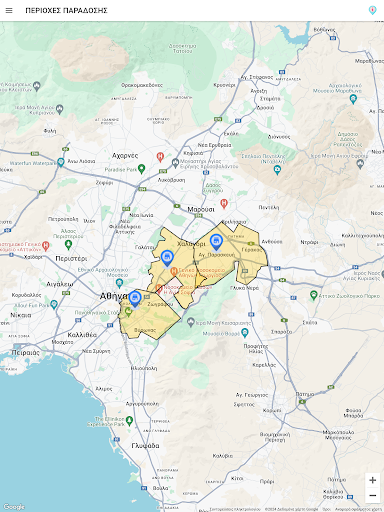Click the Νίκαια map label
This screenshot has height=512, width=384.
click(21, 315)
